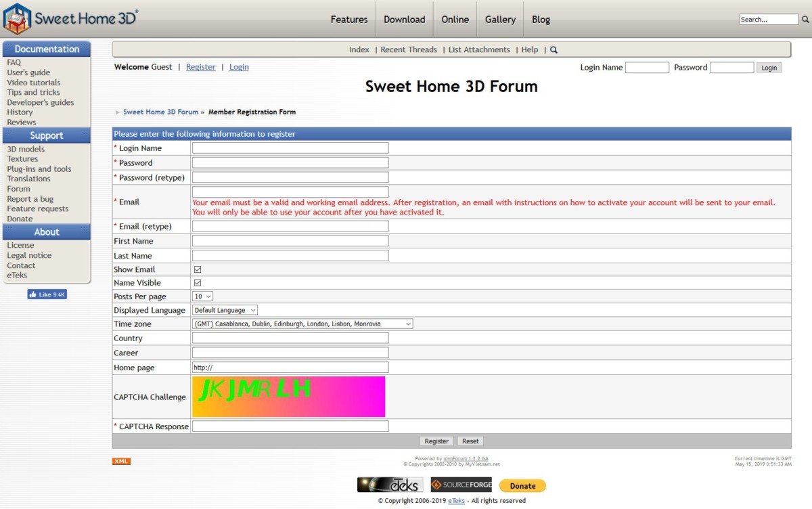Click the registration Login Name field

point(290,148)
